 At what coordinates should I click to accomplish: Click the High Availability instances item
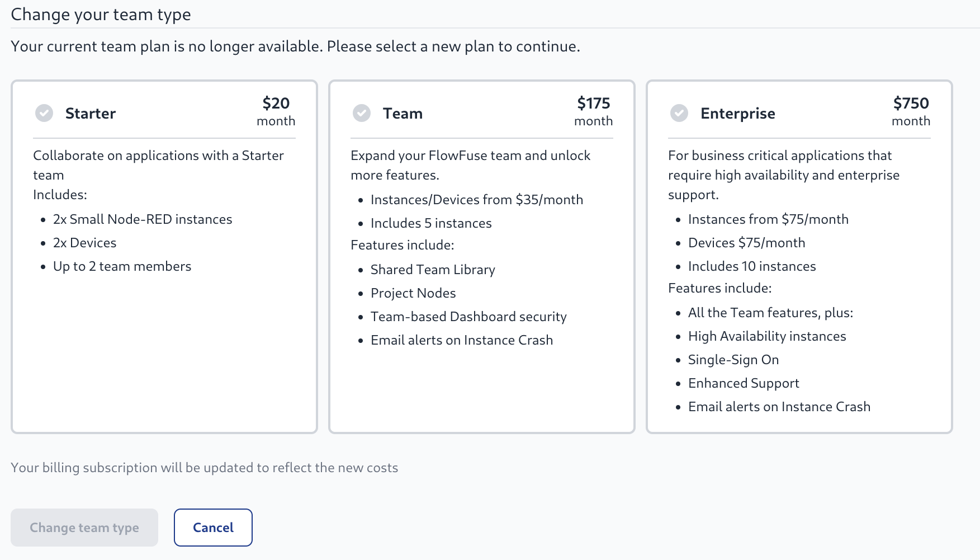pyautogui.click(x=767, y=336)
